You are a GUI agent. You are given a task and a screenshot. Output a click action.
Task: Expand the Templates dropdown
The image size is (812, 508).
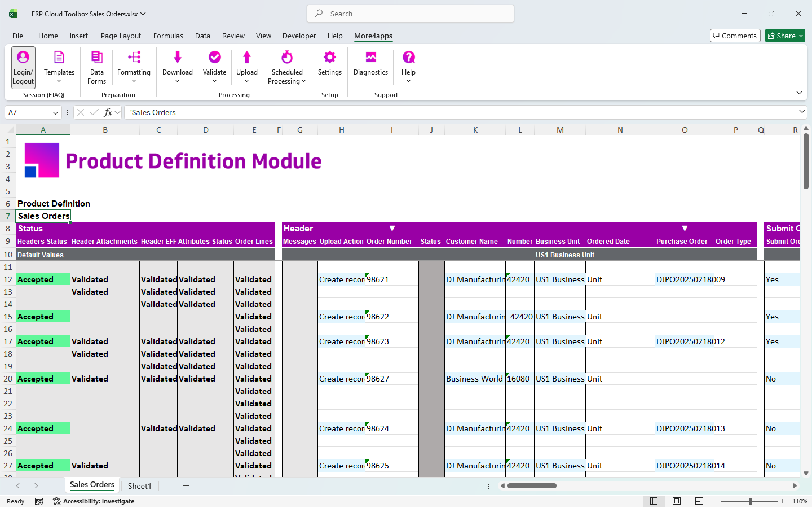[x=59, y=81]
